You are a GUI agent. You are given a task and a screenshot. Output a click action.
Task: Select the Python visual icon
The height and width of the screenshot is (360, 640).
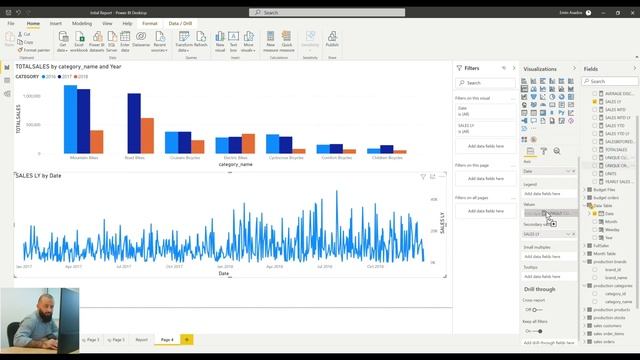[561, 113]
